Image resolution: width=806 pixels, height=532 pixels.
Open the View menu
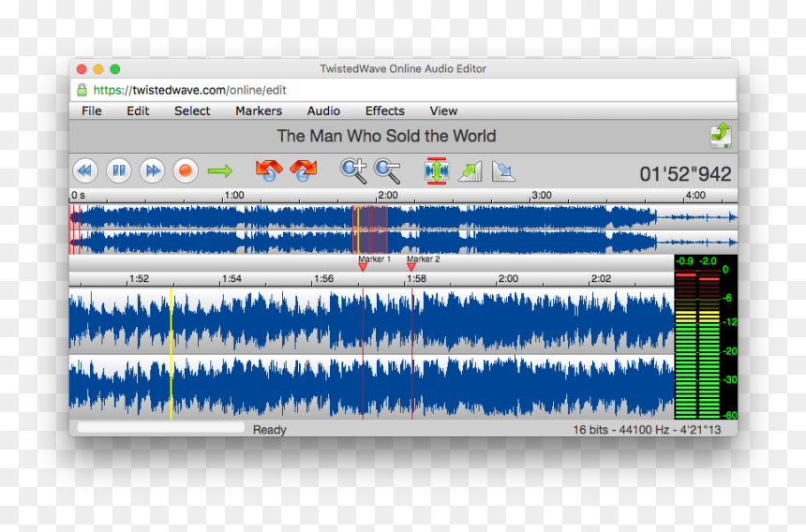pos(443,111)
